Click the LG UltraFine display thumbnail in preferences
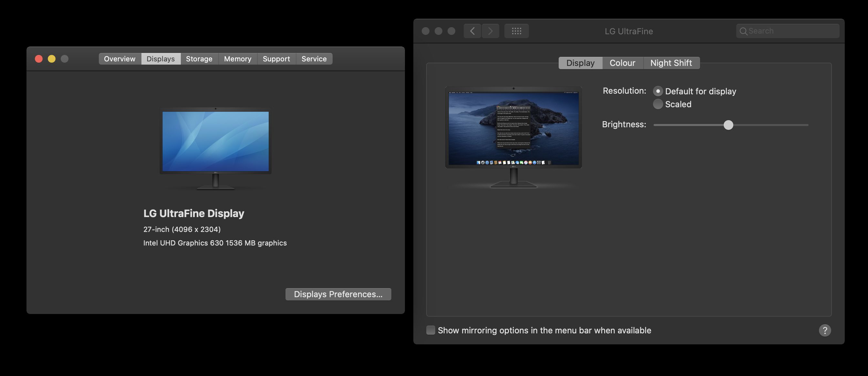The width and height of the screenshot is (868, 376). 513,136
